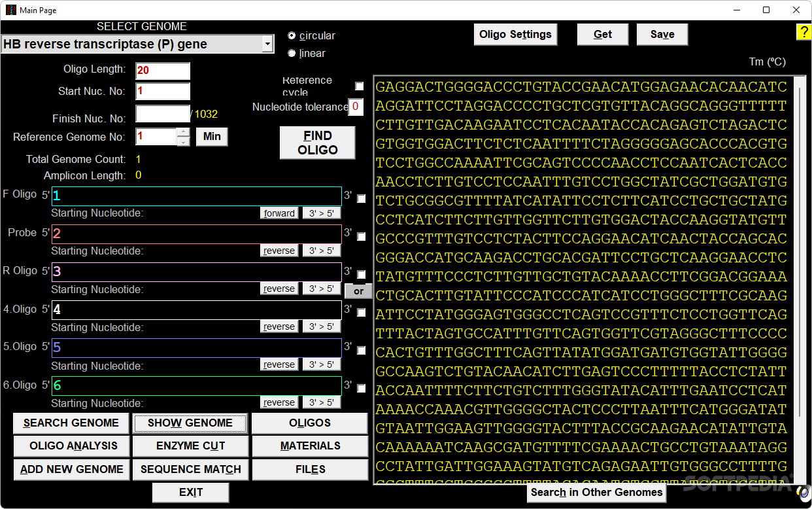Tick the 6.Oligo row checkbox
Screen dimensions: 812x509
(362, 389)
